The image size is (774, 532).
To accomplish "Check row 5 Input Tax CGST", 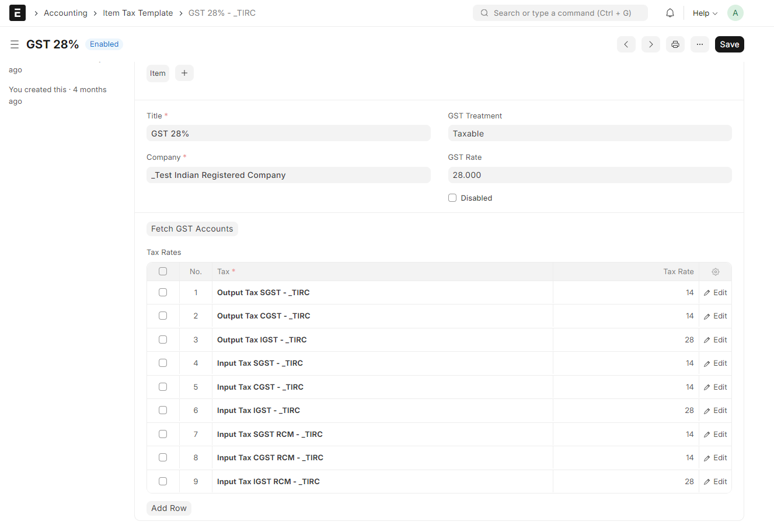I will (163, 387).
